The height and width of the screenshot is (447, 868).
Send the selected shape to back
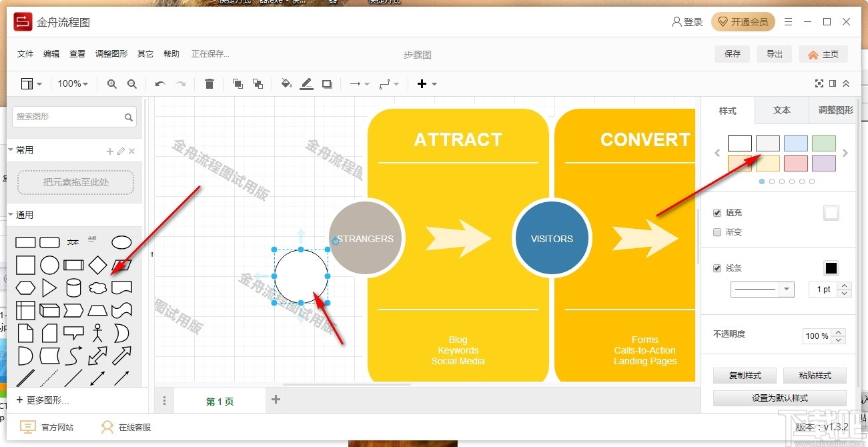258,84
